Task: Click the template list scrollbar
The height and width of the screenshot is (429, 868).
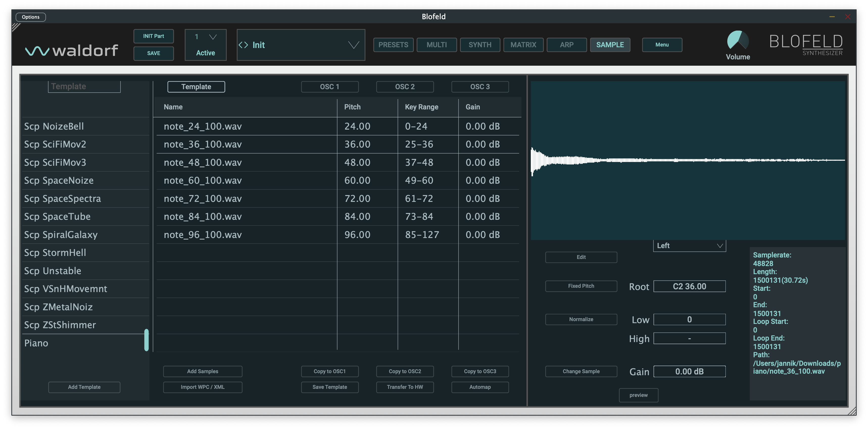Action: tap(146, 340)
